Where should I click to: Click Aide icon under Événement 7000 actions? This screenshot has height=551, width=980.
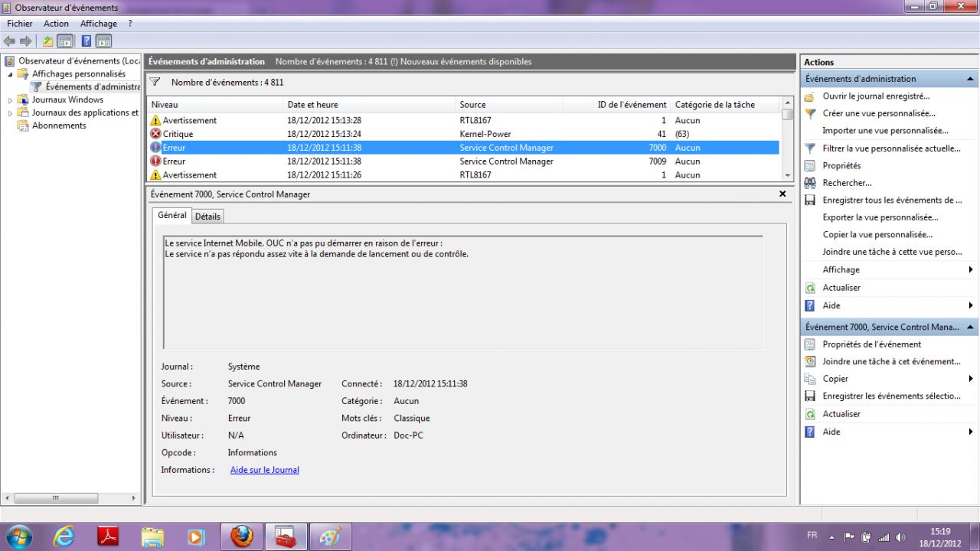(808, 432)
